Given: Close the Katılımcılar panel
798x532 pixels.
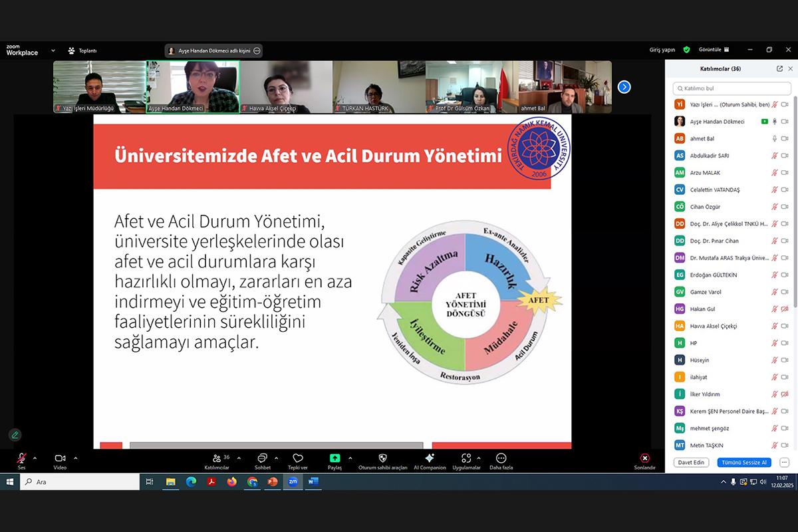Looking at the screenshot, I should tap(790, 68).
